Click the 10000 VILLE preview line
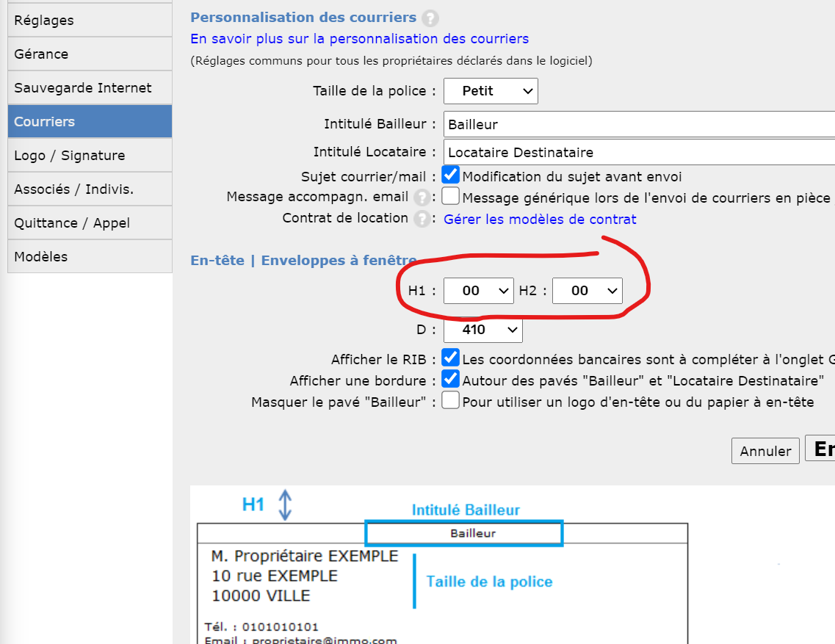835x644 pixels. point(261,596)
